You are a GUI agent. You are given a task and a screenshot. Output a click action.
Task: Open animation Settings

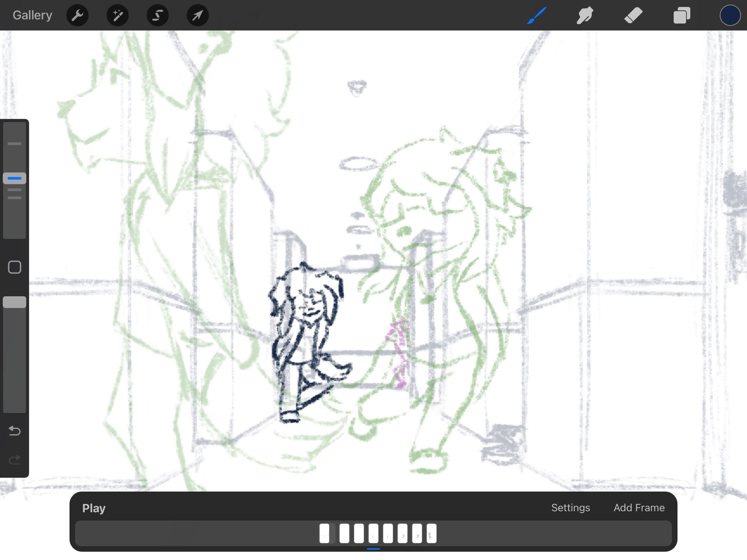click(570, 508)
